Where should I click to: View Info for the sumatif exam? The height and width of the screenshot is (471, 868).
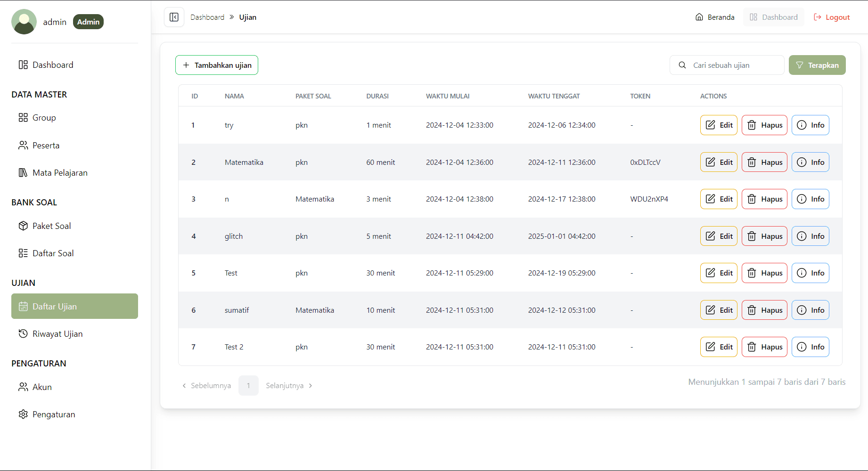coord(810,310)
